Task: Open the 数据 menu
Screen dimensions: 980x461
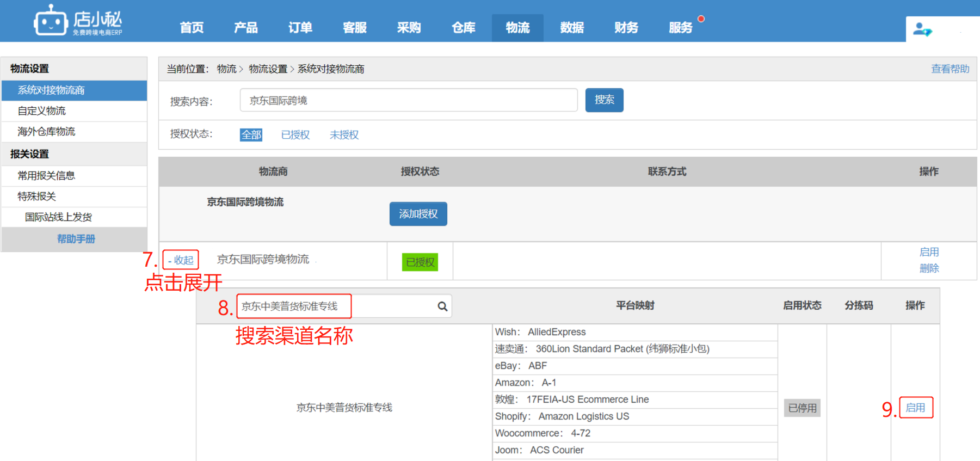Action: (x=572, y=28)
